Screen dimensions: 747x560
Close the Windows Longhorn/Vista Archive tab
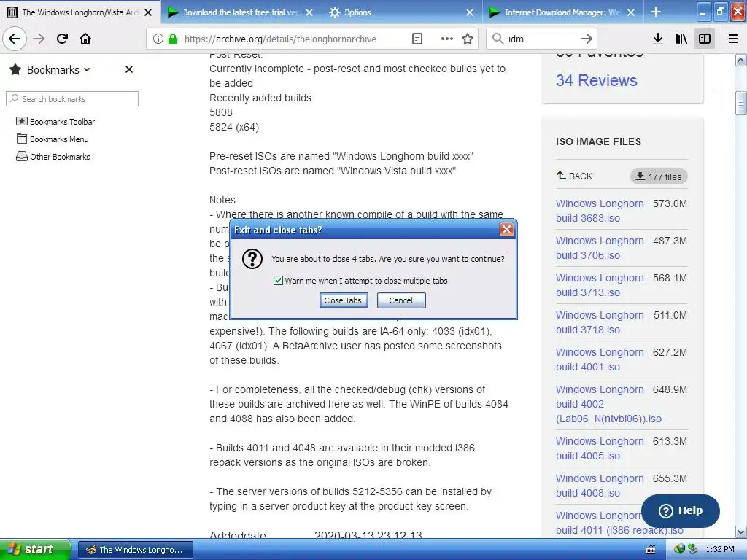coord(148,12)
